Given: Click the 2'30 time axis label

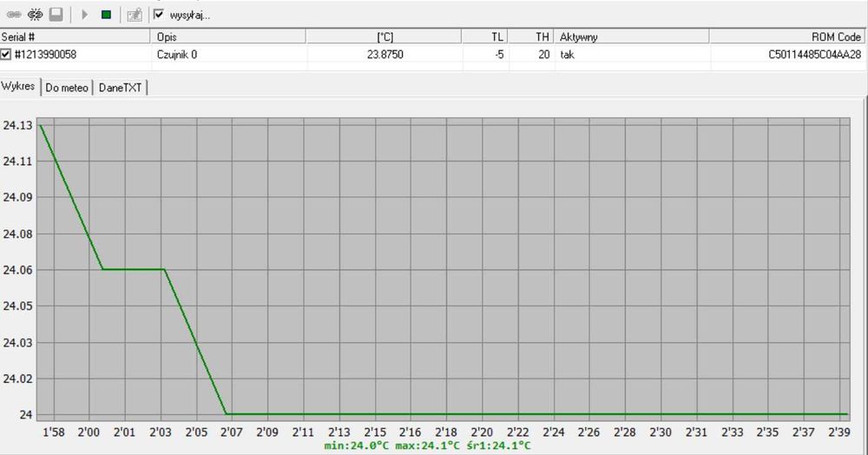Looking at the screenshot, I should point(661,432).
